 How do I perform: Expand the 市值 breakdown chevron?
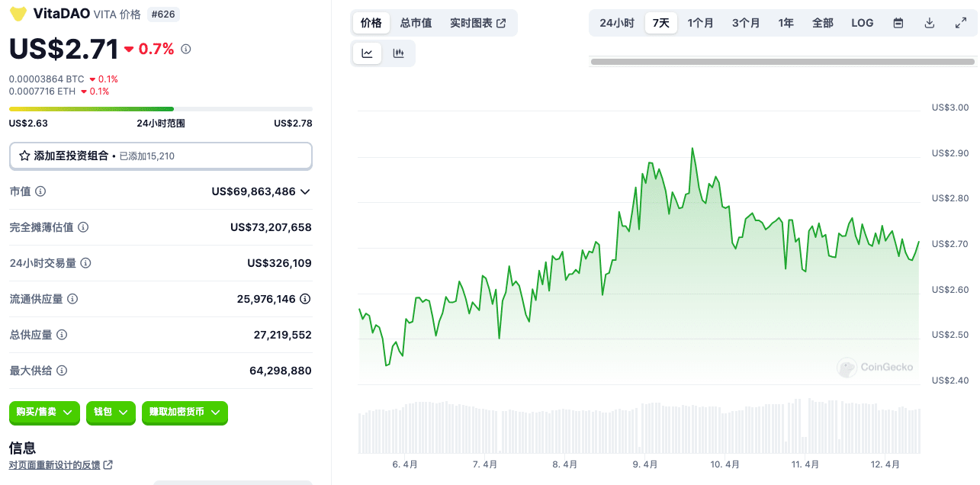[x=305, y=191]
